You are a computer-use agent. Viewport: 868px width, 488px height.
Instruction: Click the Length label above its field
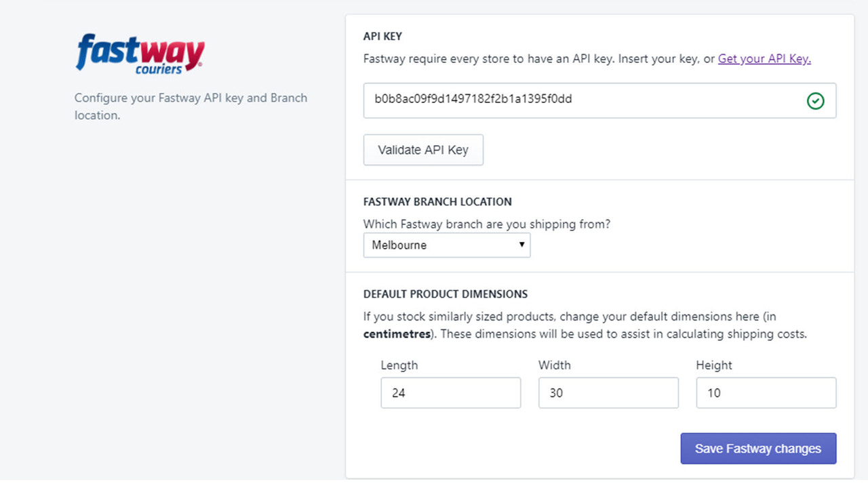tap(399, 365)
